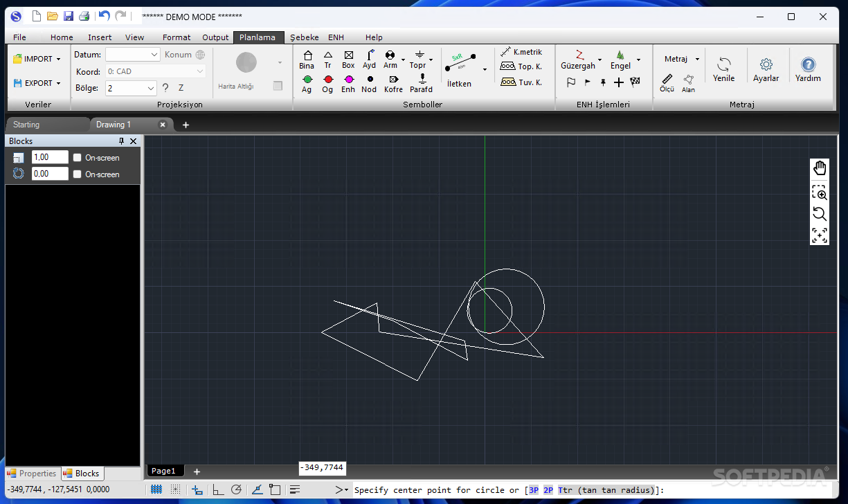Viewport: 848px width, 504px height.
Task: Switch to the Properties panel tab
Action: coord(32,474)
